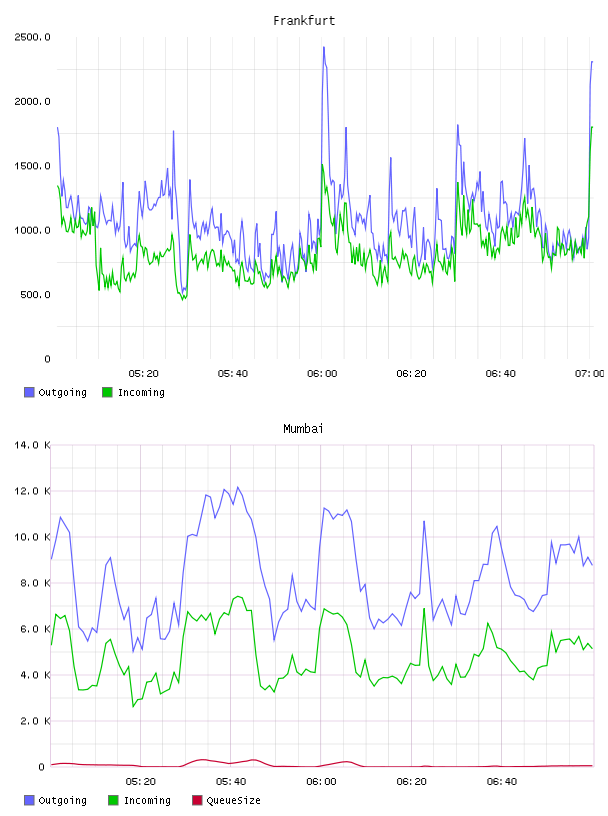Click the 05:20 time label in Mumbai chart
The width and height of the screenshot is (608, 816).
pyautogui.click(x=141, y=782)
